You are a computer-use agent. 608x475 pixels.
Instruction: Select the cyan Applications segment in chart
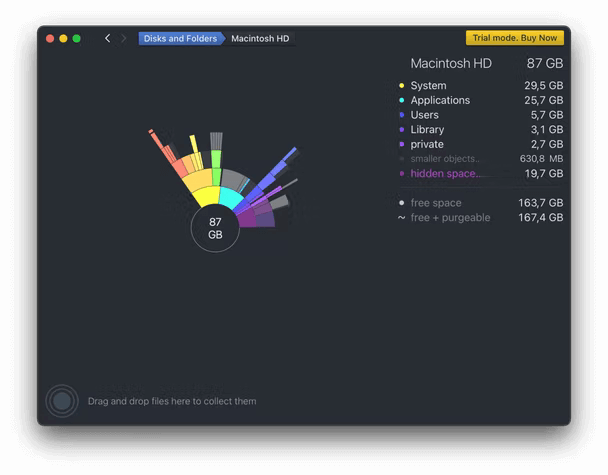[x=230, y=198]
